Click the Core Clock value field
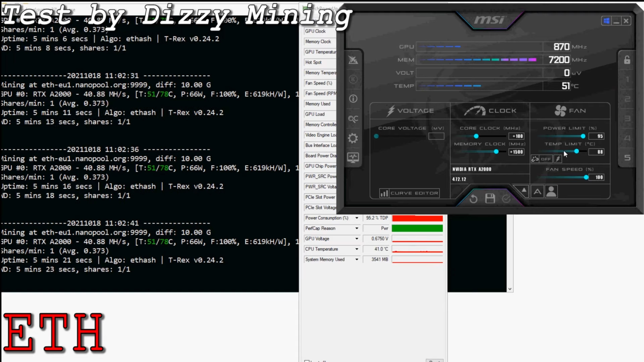This screenshot has width=644, height=362. coord(517,136)
